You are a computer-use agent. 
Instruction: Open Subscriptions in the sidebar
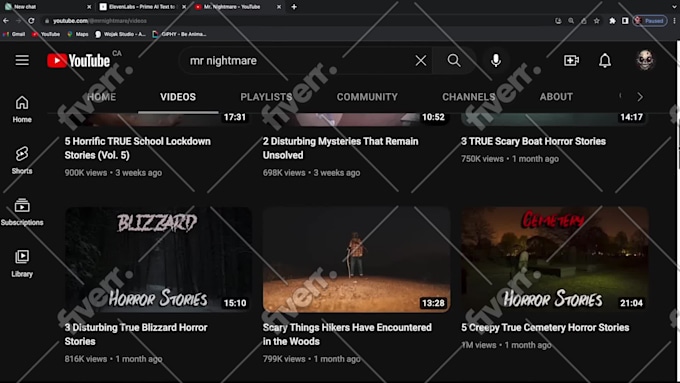(x=22, y=212)
